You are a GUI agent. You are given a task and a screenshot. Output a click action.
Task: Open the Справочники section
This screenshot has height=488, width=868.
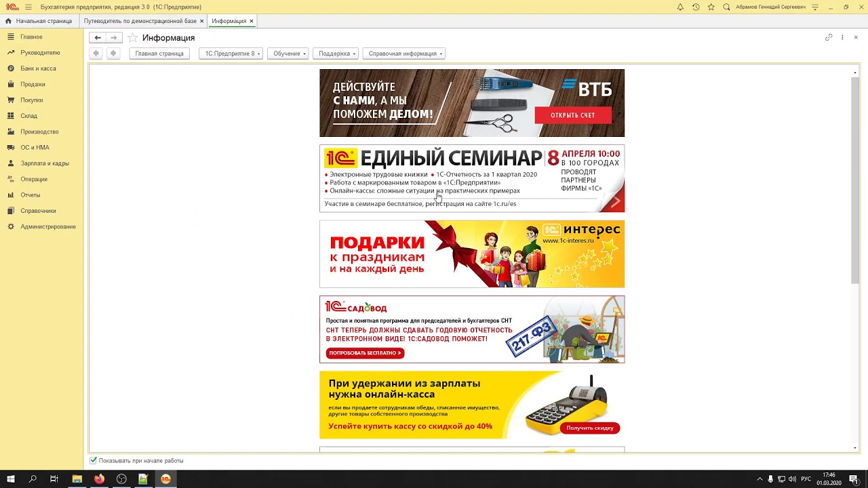pos(38,211)
